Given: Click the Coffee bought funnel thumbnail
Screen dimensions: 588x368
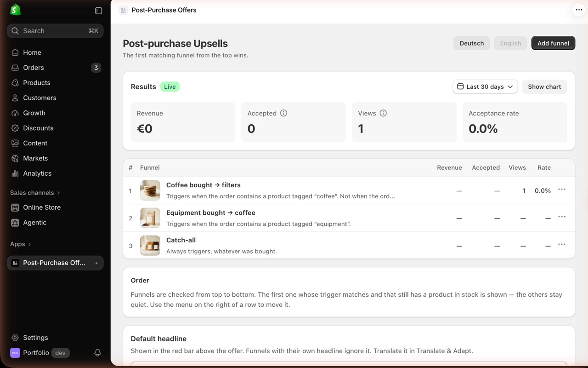Looking at the screenshot, I should (150, 190).
